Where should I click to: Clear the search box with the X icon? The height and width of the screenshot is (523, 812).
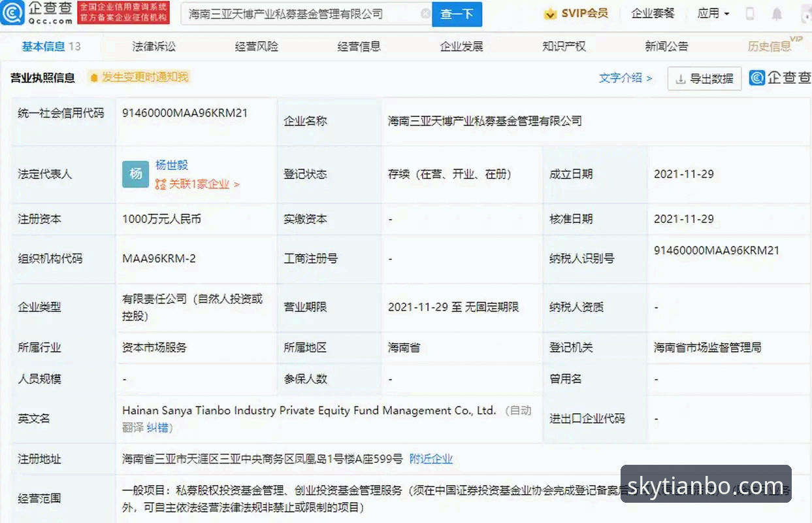(425, 14)
